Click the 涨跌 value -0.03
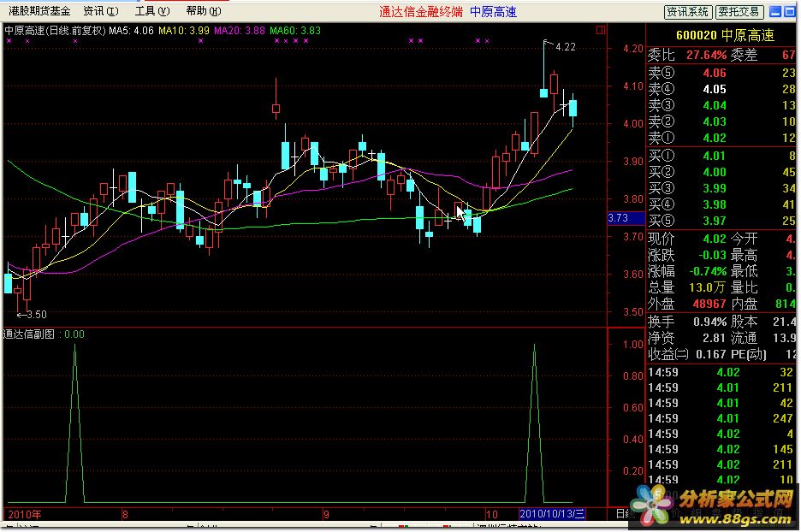The image size is (801, 532). tap(711, 255)
